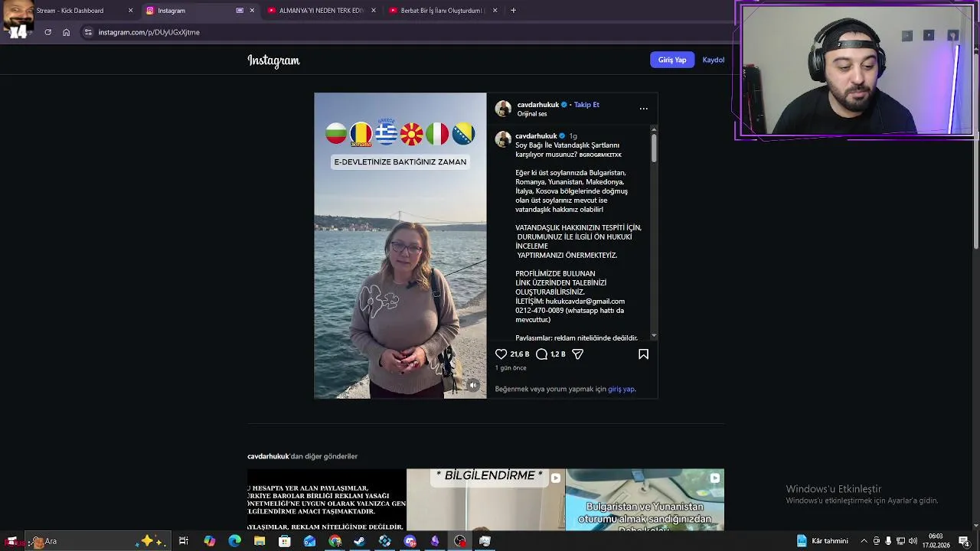980x551 pixels.
Task: Follow cavdarhukuk via Takip Et
Action: click(586, 105)
